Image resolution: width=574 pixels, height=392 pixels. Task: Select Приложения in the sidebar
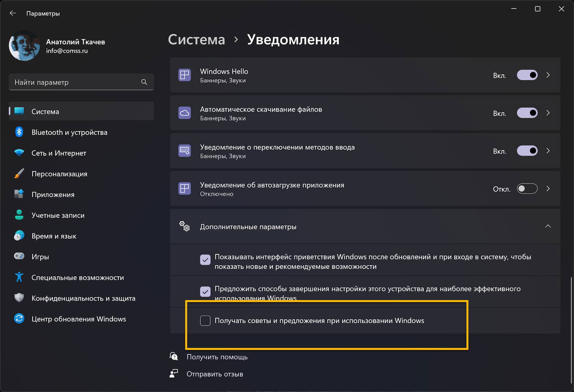(53, 194)
